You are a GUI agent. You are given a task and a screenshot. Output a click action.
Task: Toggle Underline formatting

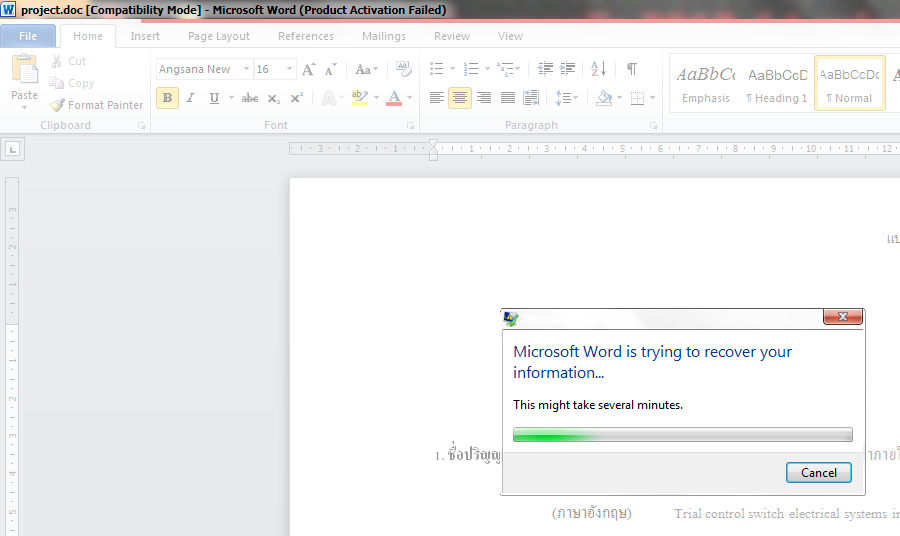click(x=214, y=98)
